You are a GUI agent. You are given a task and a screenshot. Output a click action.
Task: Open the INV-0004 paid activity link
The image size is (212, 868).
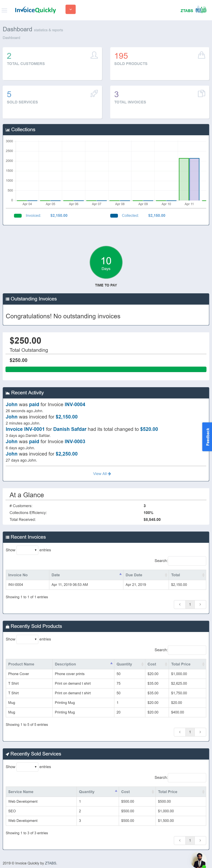tap(75, 404)
